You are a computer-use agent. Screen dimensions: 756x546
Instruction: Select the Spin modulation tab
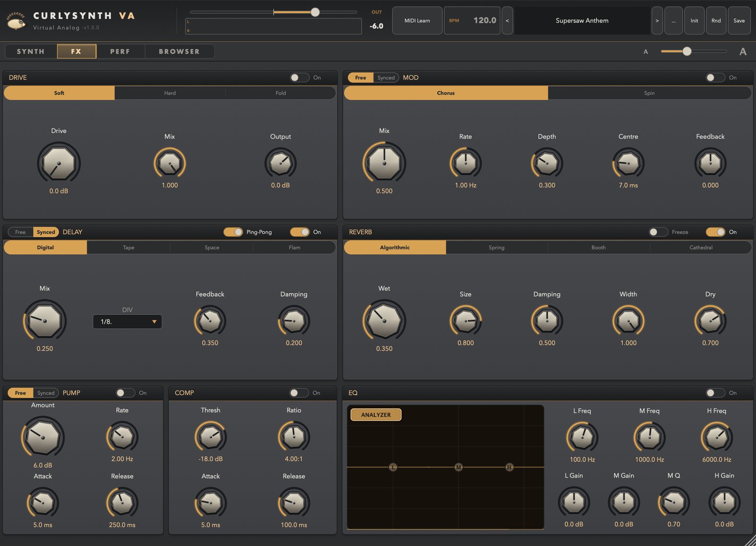pyautogui.click(x=649, y=93)
